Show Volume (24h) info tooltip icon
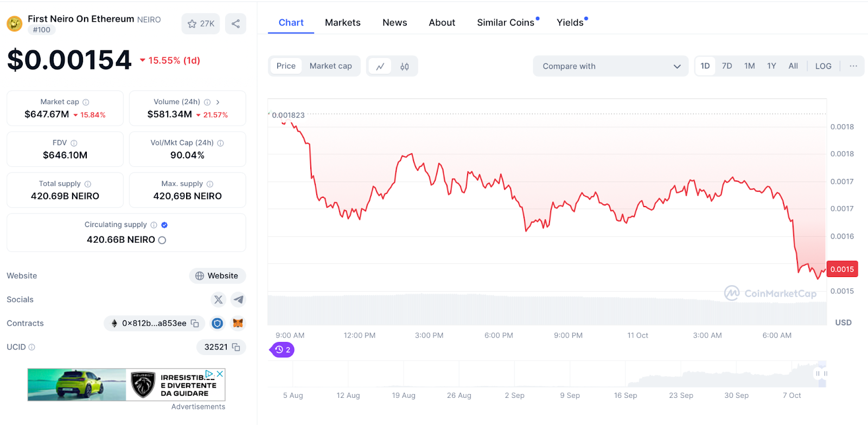The width and height of the screenshot is (868, 425). pyautogui.click(x=207, y=102)
